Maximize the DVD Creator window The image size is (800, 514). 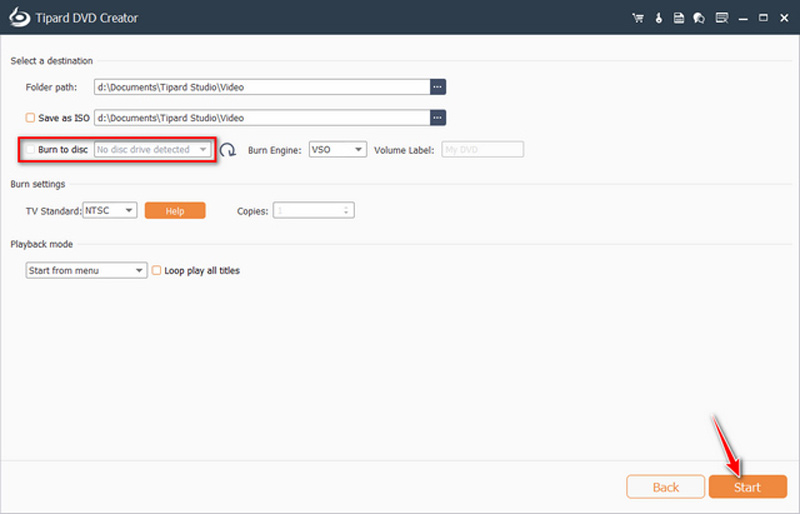point(763,18)
